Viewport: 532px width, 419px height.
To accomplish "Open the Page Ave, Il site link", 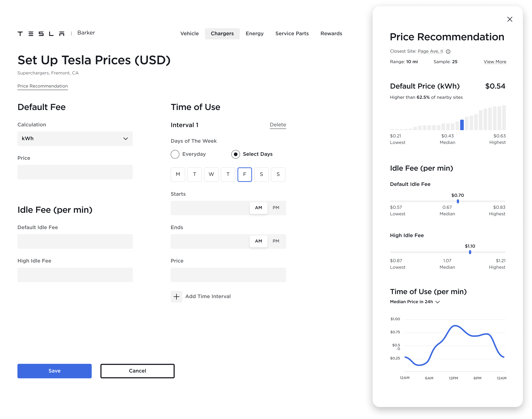I will tap(430, 51).
